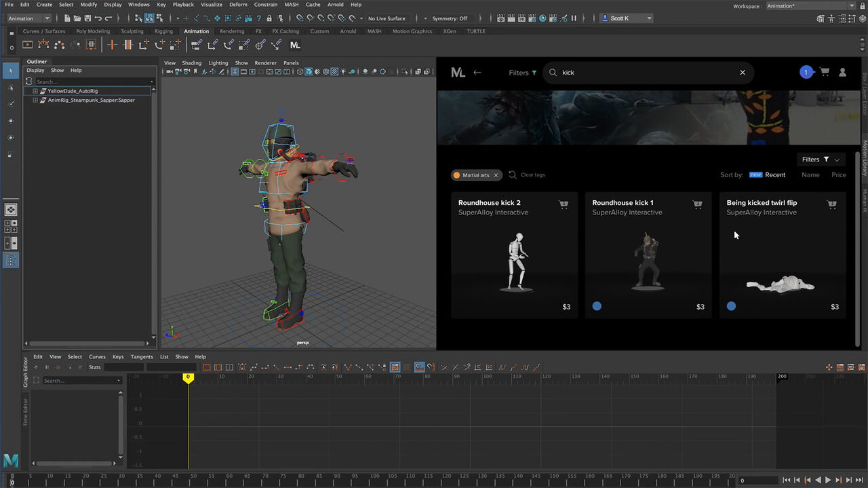Select the cart icon on Roundhouse kick 2
868x488 pixels.
(x=564, y=204)
